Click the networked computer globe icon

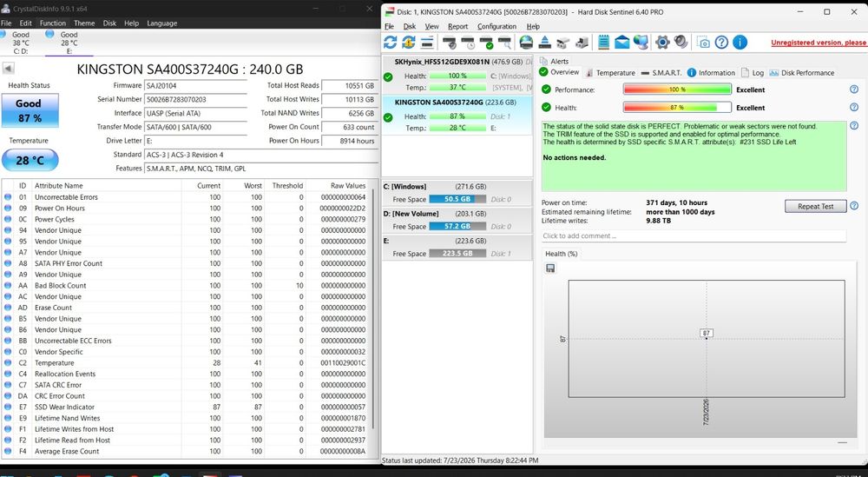[641, 42]
